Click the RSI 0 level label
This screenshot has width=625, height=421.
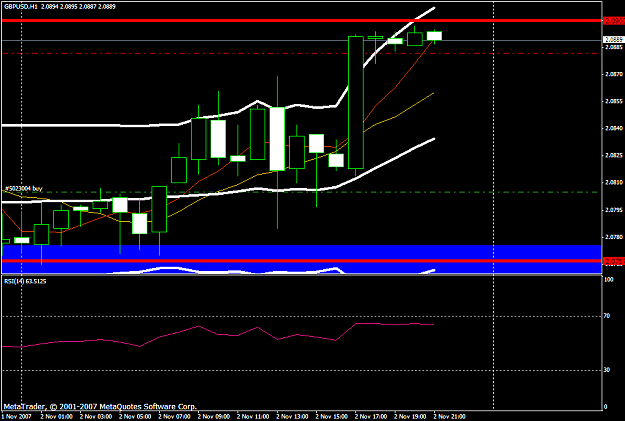606,407
